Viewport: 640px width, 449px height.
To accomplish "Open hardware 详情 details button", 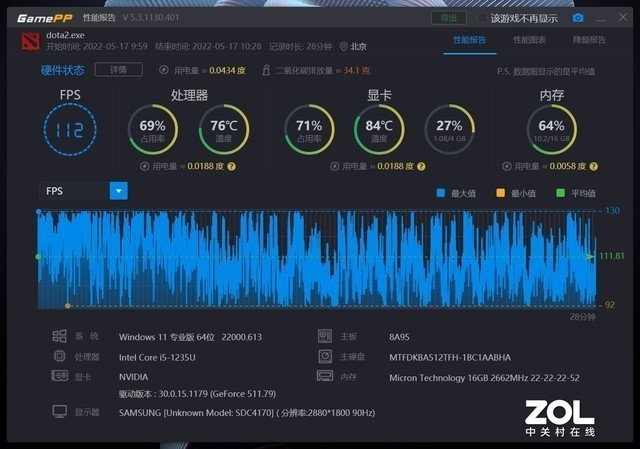I will (117, 70).
